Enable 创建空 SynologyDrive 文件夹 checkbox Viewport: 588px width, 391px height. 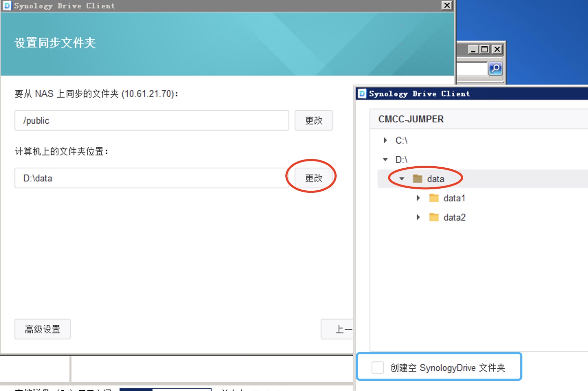click(377, 367)
